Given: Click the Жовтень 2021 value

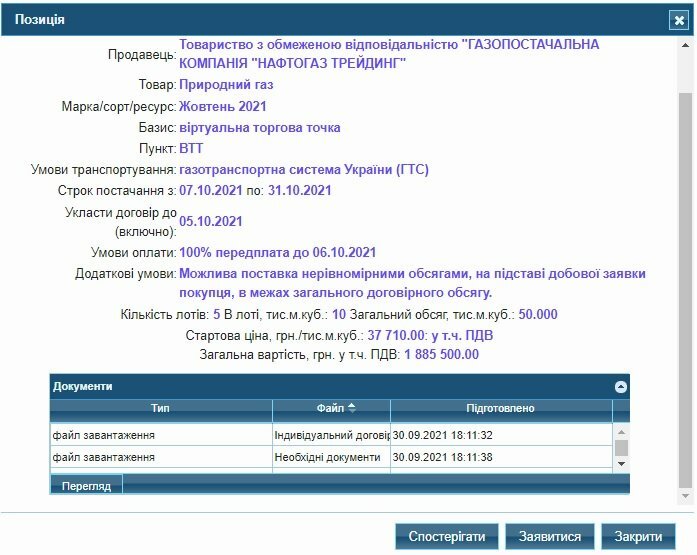Looking at the screenshot, I should point(223,107).
